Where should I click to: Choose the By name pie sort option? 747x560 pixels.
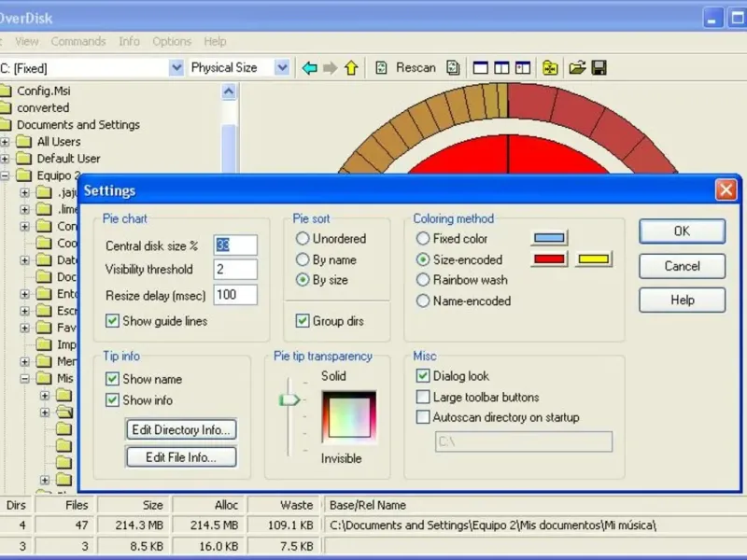pyautogui.click(x=303, y=259)
